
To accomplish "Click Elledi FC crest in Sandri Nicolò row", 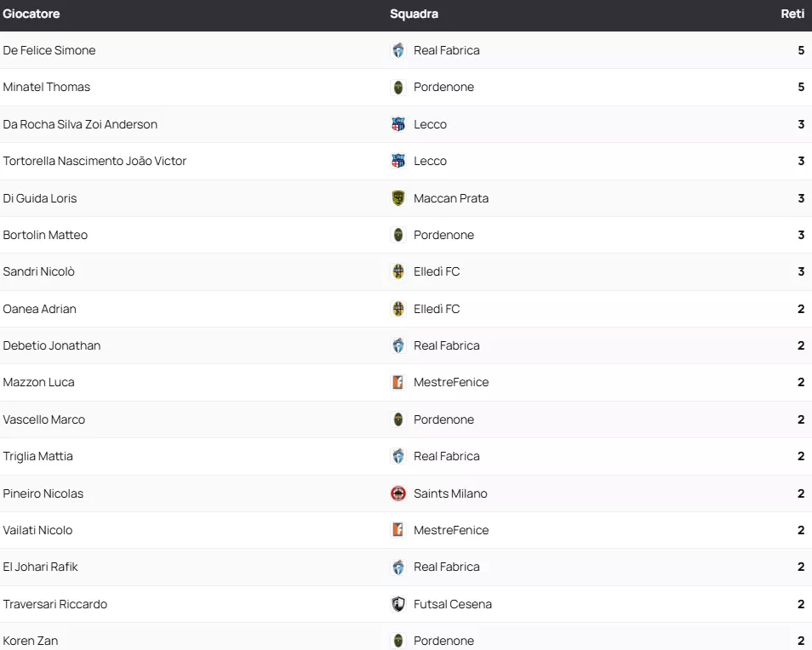I will 397,271.
